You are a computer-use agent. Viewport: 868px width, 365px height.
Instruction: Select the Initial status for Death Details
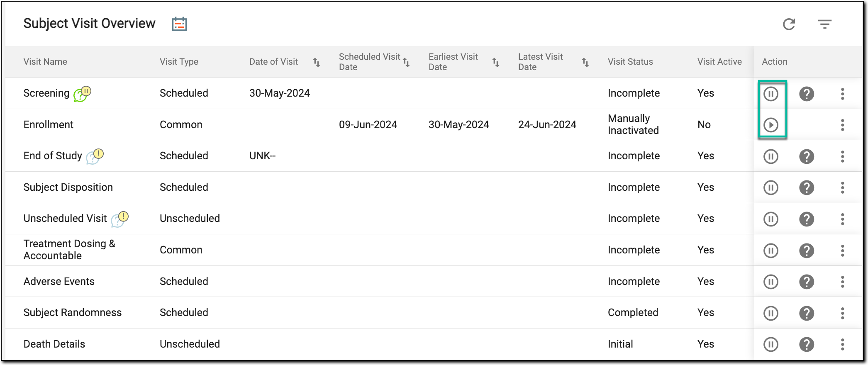[x=620, y=344]
